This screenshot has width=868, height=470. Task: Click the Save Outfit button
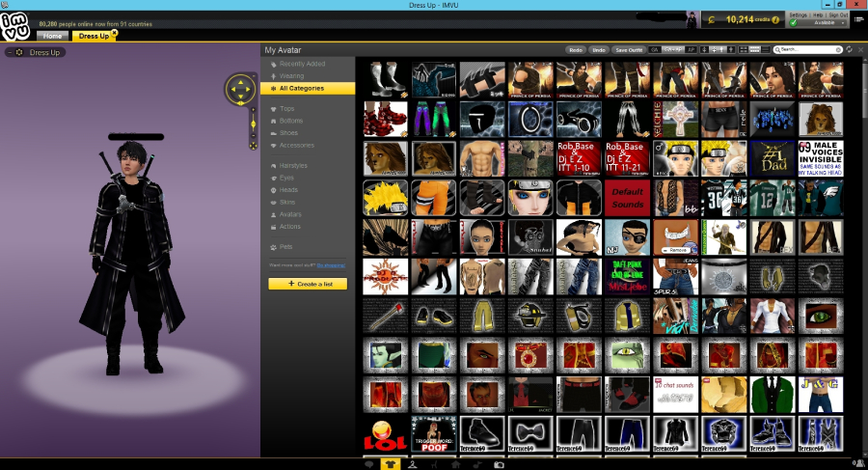pos(629,50)
